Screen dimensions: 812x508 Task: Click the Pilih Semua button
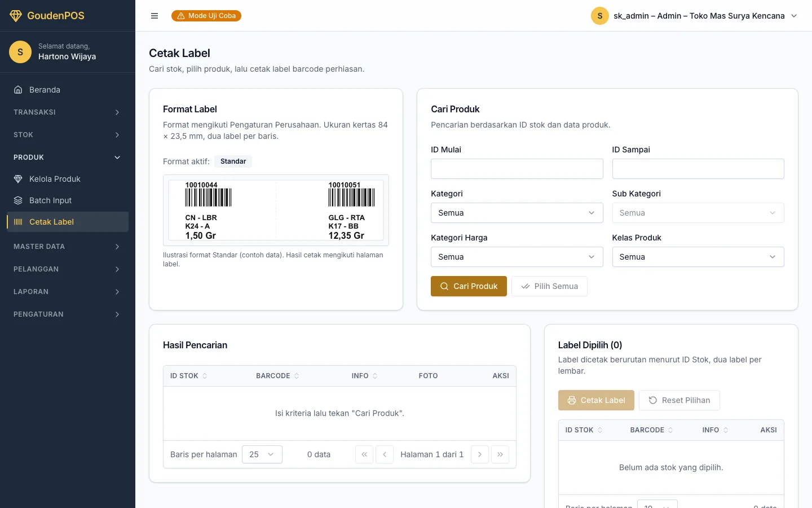coord(549,286)
